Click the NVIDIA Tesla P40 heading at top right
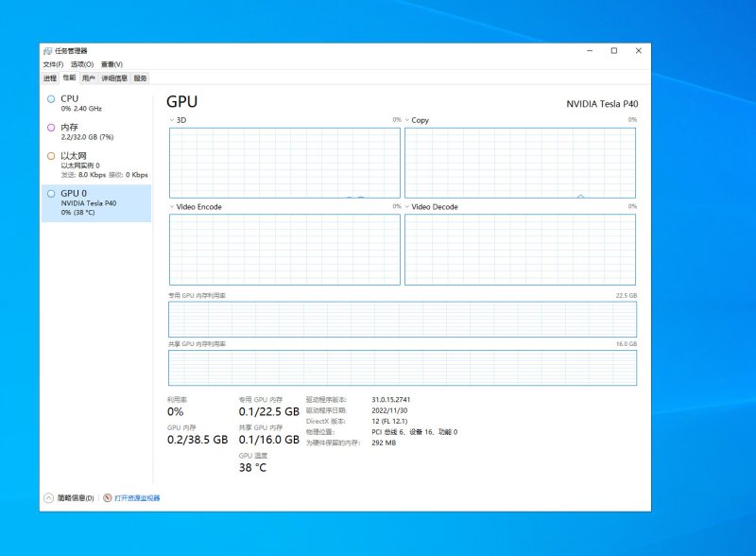 pos(602,104)
